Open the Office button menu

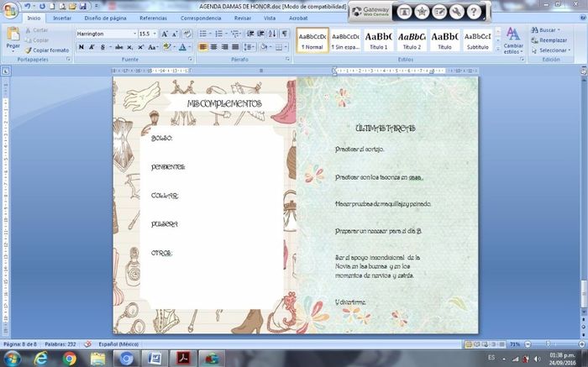(x=10, y=10)
